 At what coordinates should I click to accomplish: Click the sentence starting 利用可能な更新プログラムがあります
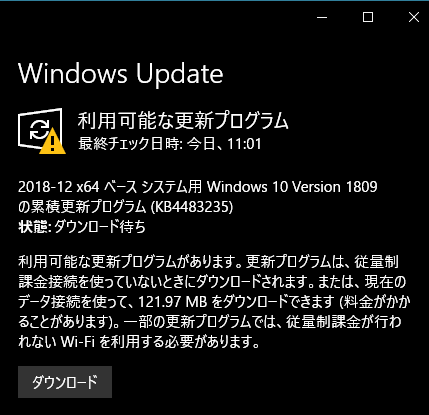click(x=129, y=262)
